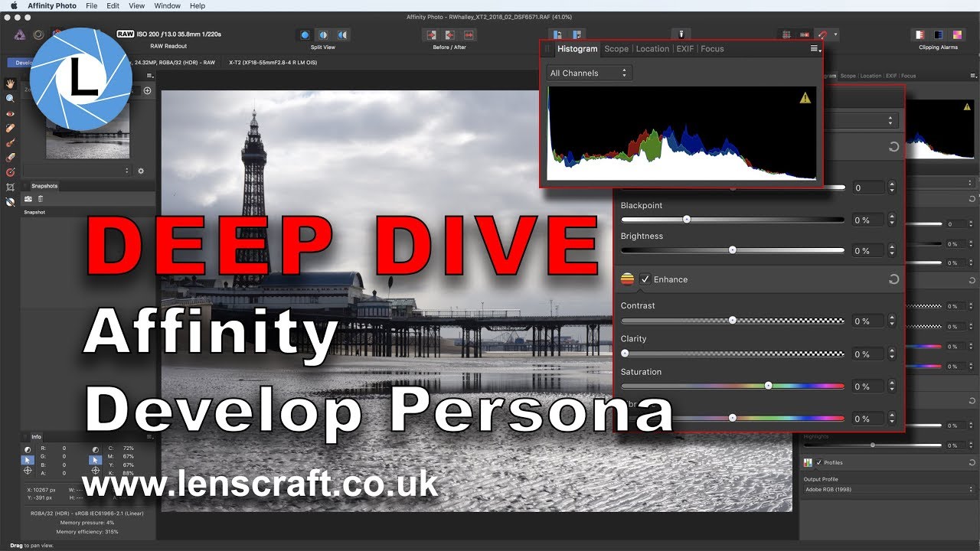Open the Affinity Photo application menu
The width and height of the screenshot is (980, 551).
pos(52,5)
